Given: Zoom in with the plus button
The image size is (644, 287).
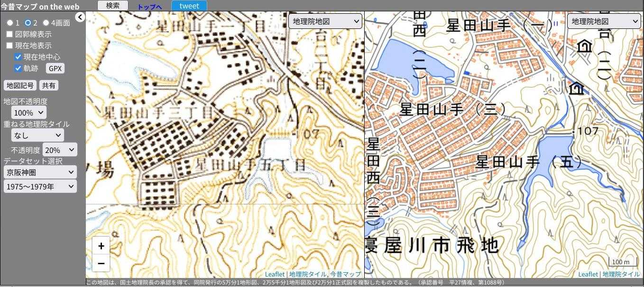Looking at the screenshot, I should [101, 246].
